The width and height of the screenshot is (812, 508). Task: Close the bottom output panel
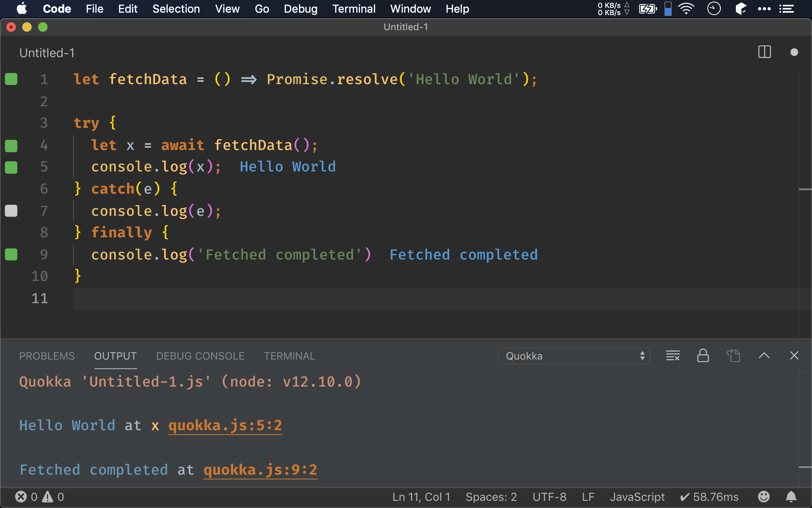(794, 356)
